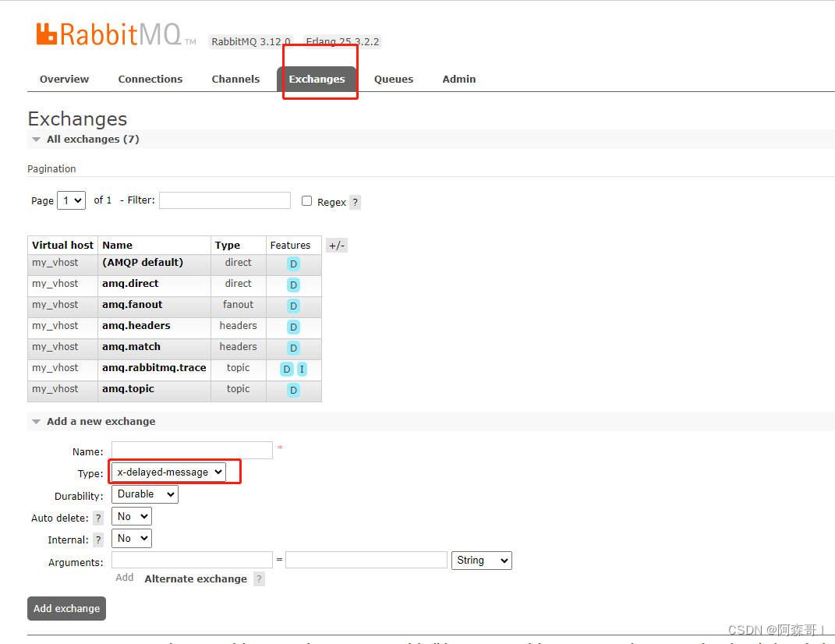Click the I internal badge on amq.rabbitmq.trace
The width and height of the screenshot is (835, 644).
[302, 368]
